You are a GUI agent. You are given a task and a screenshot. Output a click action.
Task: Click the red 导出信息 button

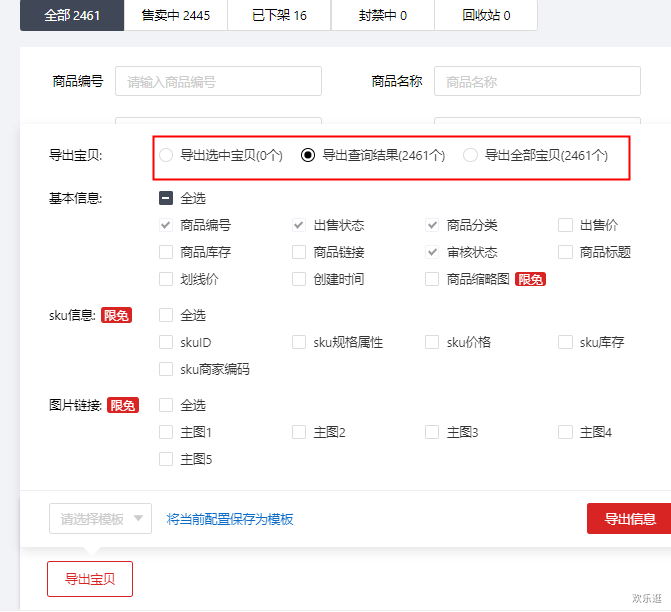(x=629, y=519)
